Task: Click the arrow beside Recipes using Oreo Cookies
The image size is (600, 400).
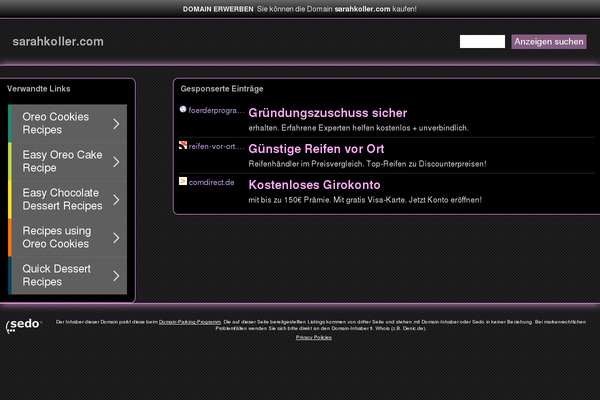Action: pos(116,238)
